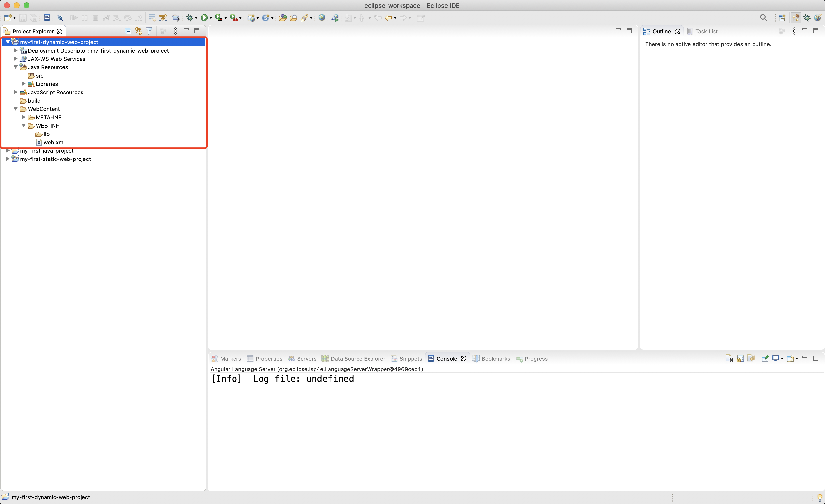Switch to the Servers tab
Viewport: 825px width, 504px height.
[302, 358]
